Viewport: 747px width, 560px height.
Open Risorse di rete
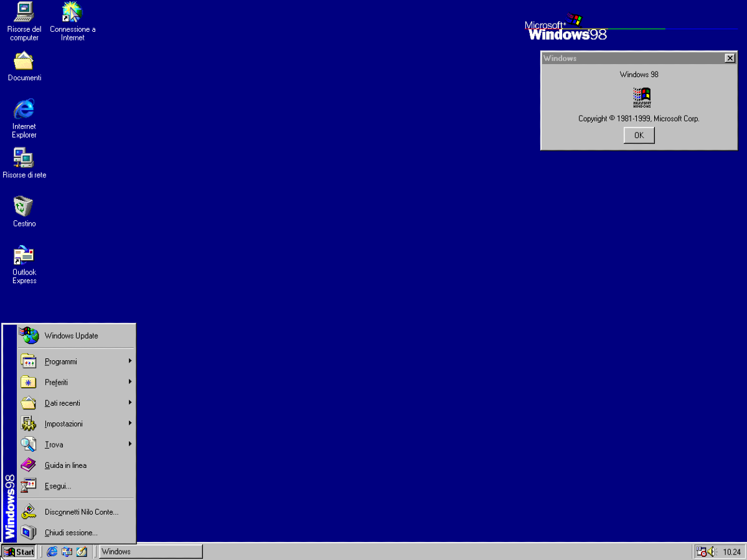[x=24, y=158]
